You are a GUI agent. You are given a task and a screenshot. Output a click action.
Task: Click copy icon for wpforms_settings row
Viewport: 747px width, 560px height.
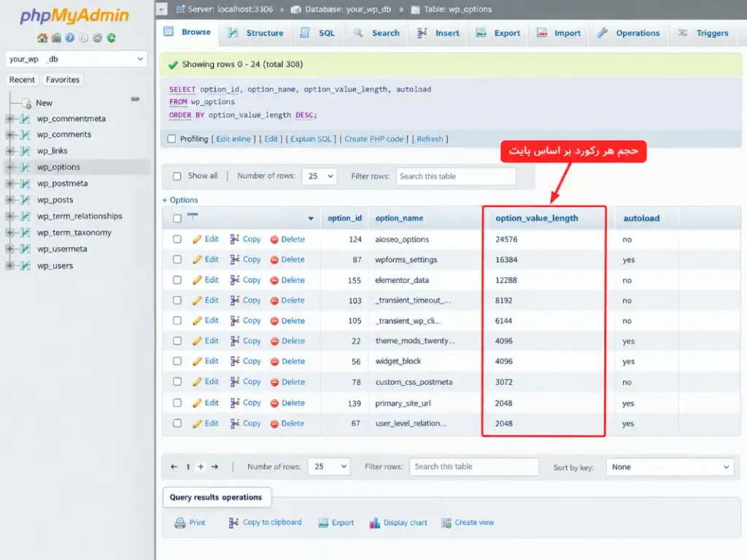(x=234, y=260)
